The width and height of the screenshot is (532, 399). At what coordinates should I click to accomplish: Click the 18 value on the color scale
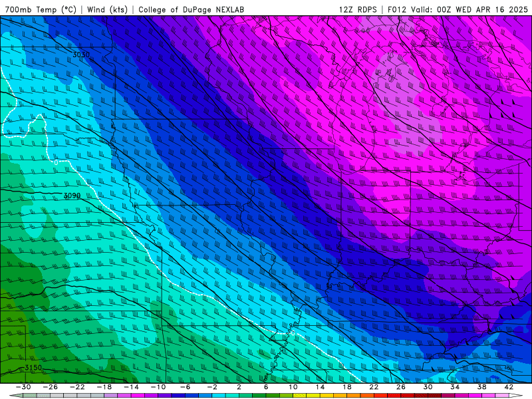pyautogui.click(x=347, y=387)
